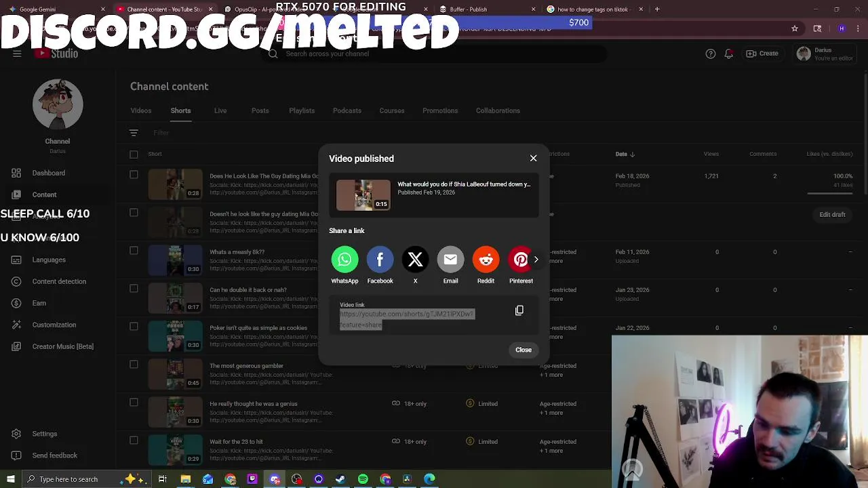Image resolution: width=868 pixels, height=488 pixels.
Task: Check the box for 'Wait for the 23 to hit' short
Action: pos(134,441)
